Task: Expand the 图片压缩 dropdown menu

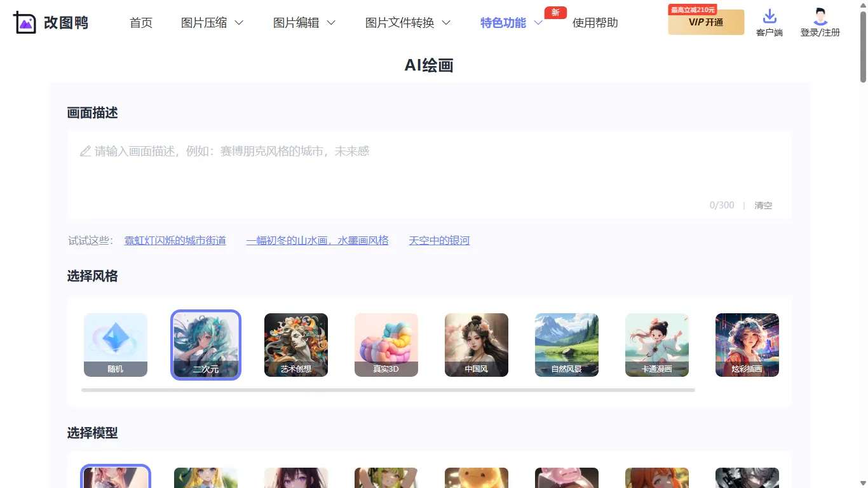Action: (213, 22)
